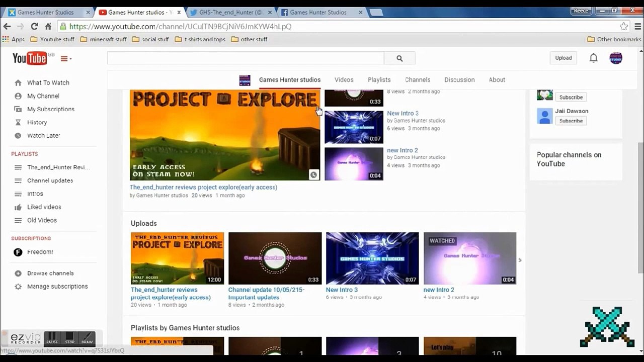Click the Liked videos thumbs-up icon
644x362 pixels.
pyautogui.click(x=18, y=207)
